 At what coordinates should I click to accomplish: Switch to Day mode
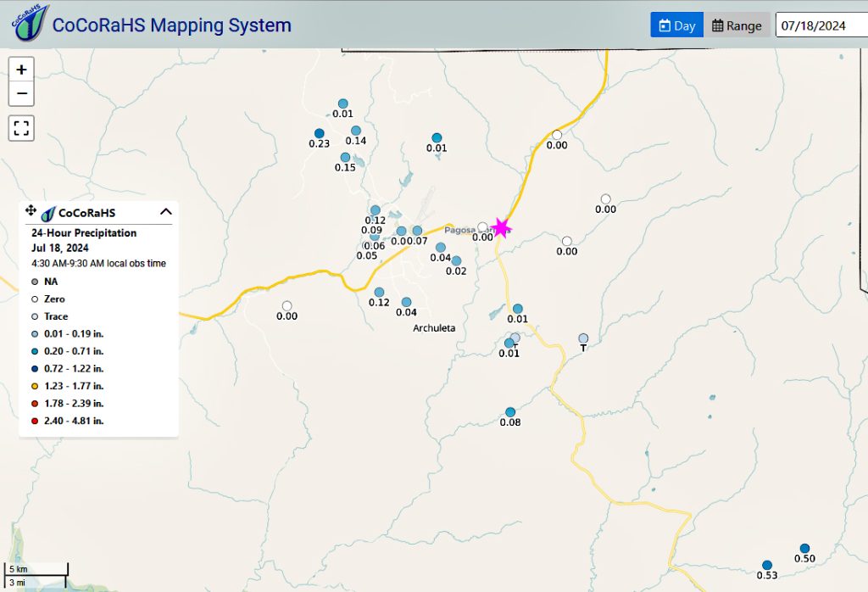point(676,25)
